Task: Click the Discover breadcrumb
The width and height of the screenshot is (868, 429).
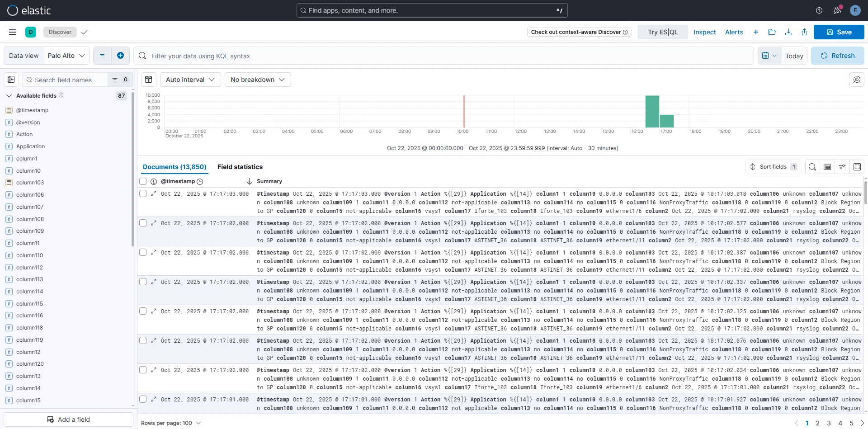Action: (60, 32)
